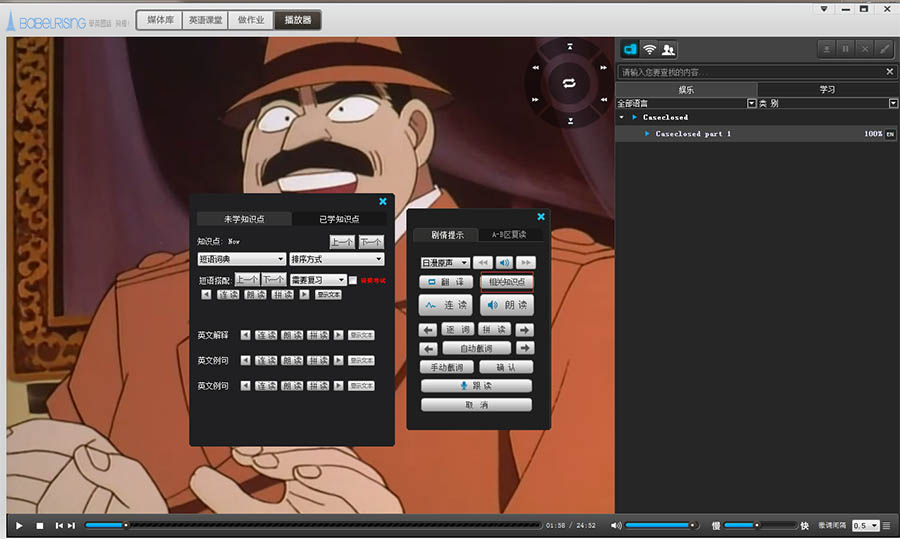900x539 pixels.
Task: Click left arrow beside 自动断词 button
Action: point(428,348)
